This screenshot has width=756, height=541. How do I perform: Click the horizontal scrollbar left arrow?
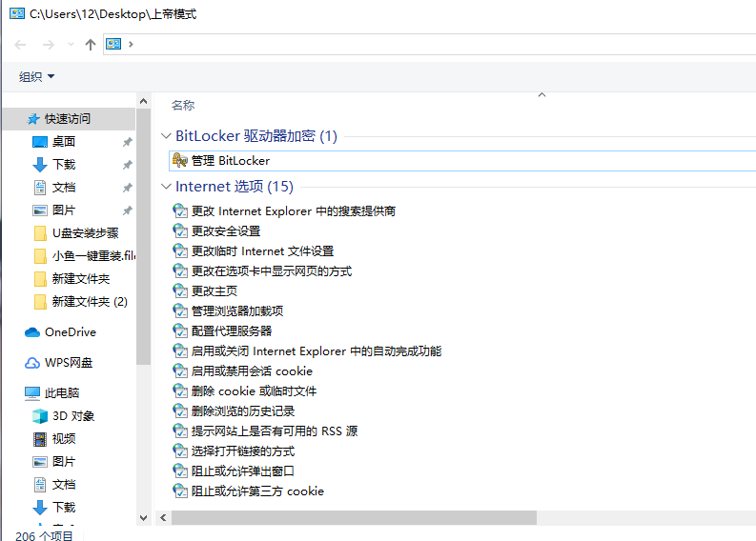click(163, 518)
